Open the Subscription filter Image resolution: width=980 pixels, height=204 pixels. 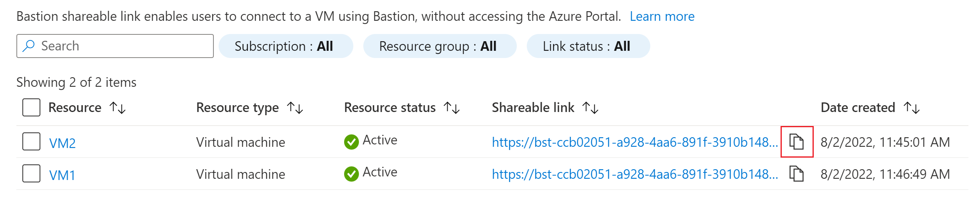coord(286,46)
